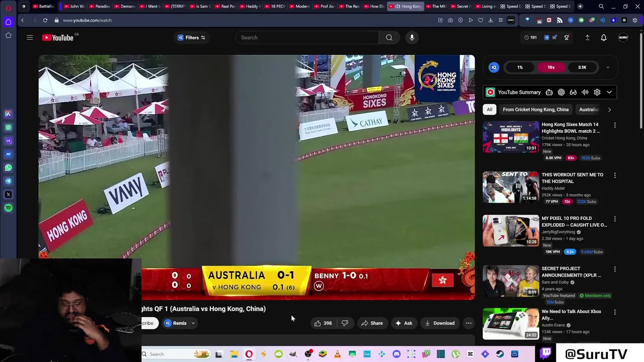
Task: Open Opera sidebar WhatsApp icon
Action: click(8, 167)
